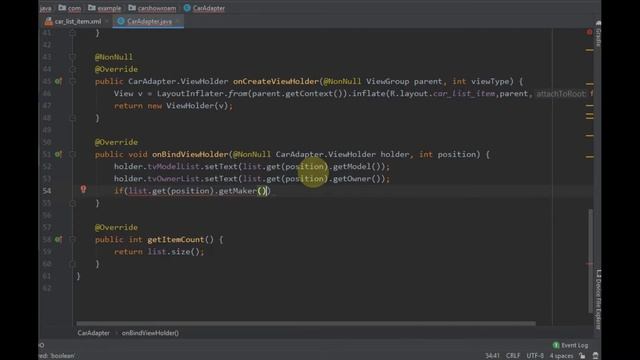Open the CRLF line separator selector
640x360 pixels.
(x=513, y=356)
